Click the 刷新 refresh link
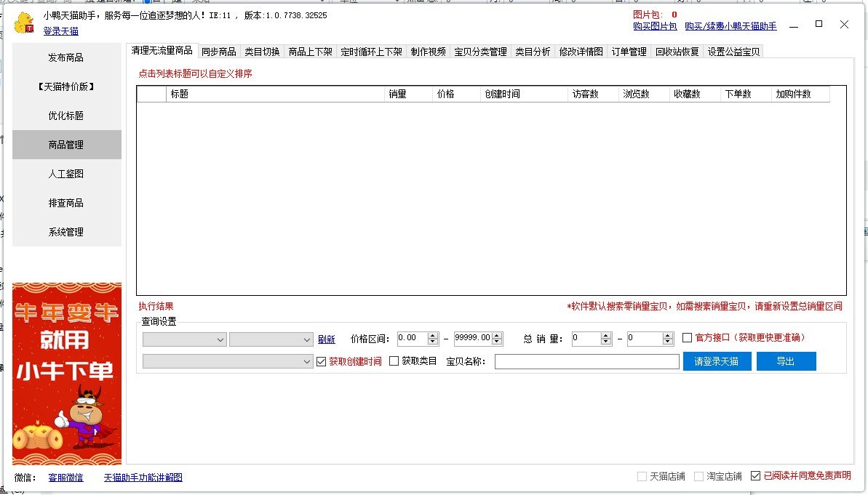868x495 pixels. pyautogui.click(x=327, y=339)
